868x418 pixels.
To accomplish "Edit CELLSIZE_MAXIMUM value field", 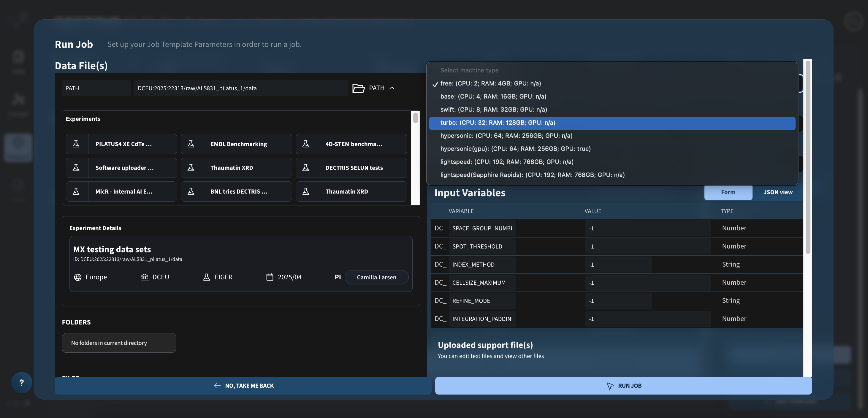I will 648,283.
